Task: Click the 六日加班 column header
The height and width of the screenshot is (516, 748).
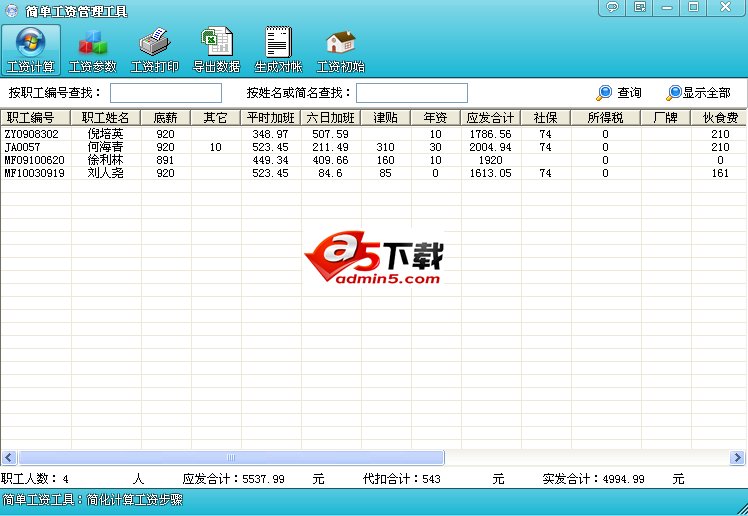Action: 331,117
